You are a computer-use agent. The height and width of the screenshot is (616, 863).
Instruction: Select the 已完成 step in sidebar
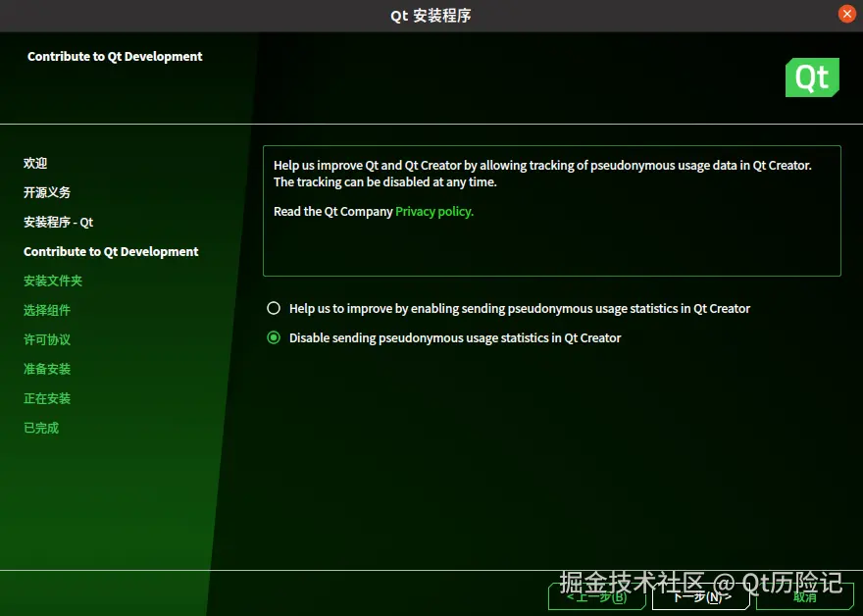point(41,428)
